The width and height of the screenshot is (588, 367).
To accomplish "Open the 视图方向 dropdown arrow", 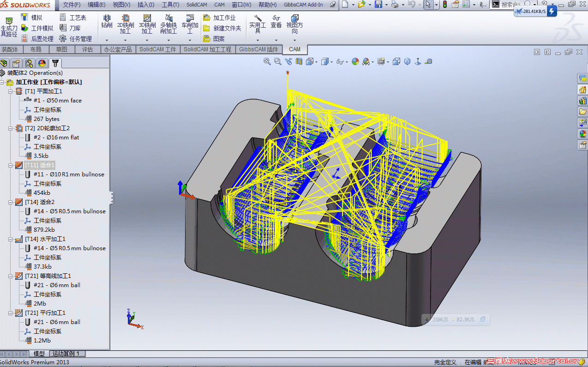I will 294,40.
